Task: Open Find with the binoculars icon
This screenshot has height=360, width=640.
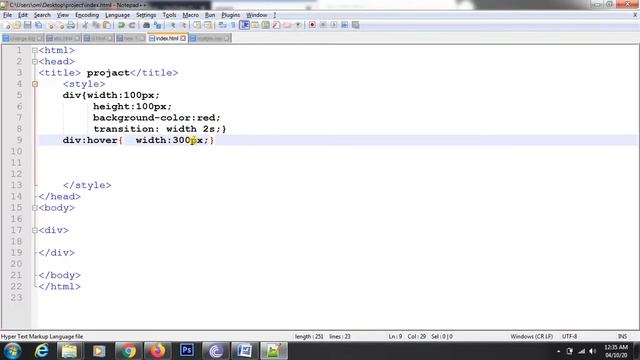Action: click(146, 25)
